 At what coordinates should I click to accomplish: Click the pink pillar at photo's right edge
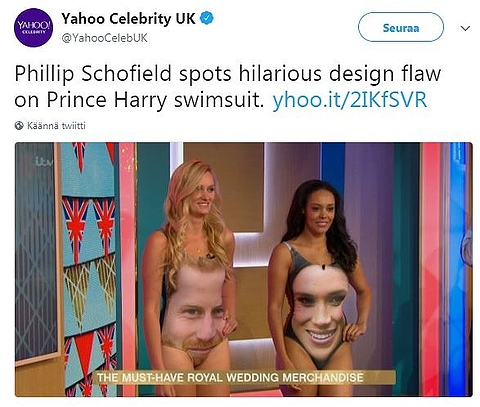pyautogui.click(x=431, y=269)
